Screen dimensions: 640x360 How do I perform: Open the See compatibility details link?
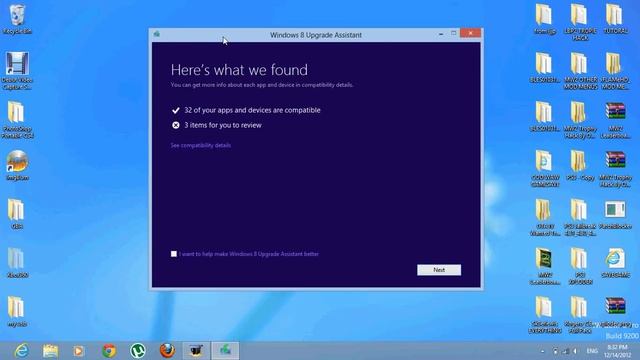coord(200,145)
